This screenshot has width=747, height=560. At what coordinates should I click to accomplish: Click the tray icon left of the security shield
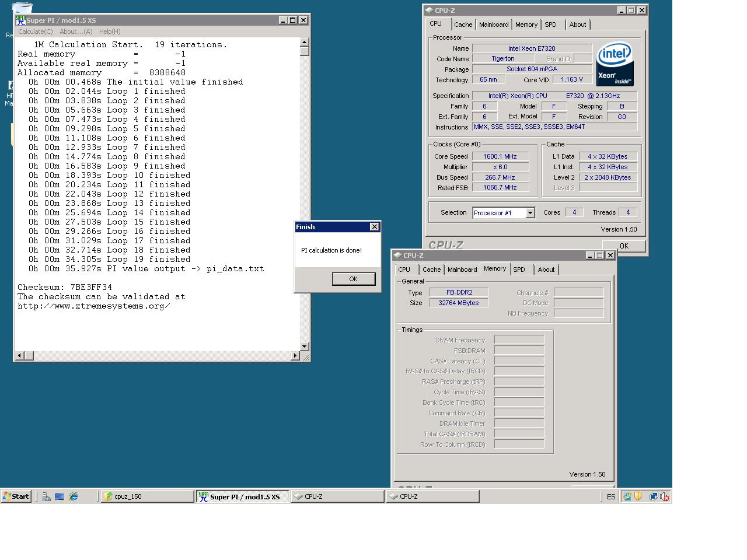(x=627, y=496)
